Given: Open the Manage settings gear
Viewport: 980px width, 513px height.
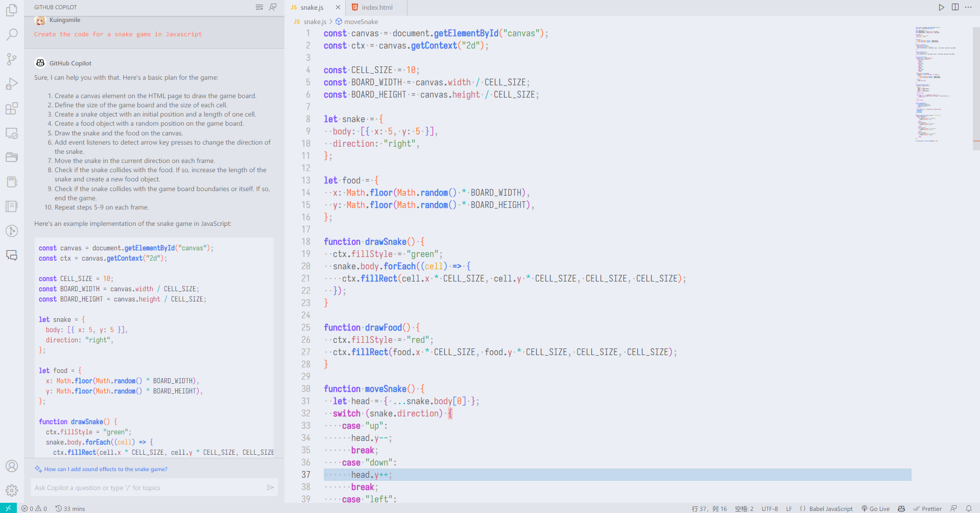Looking at the screenshot, I should pyautogui.click(x=12, y=491).
